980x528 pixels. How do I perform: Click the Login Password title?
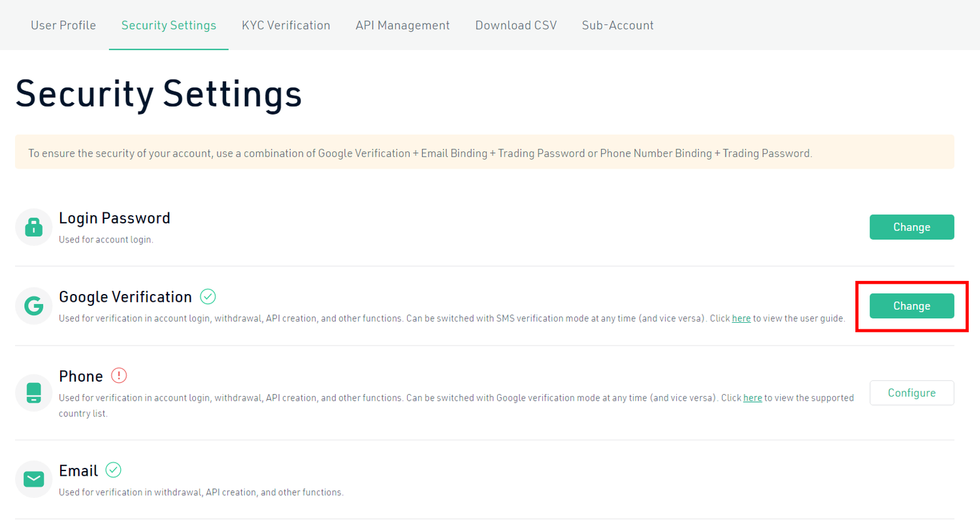[x=114, y=218]
